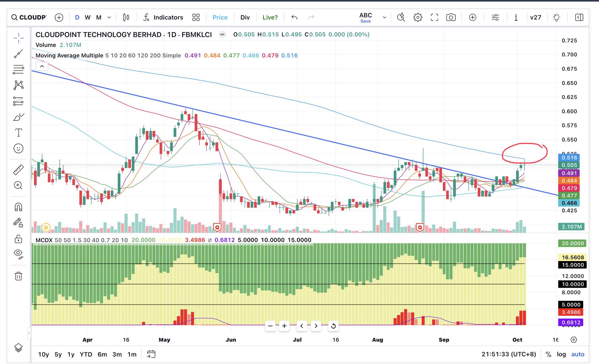
Task: Open the forecasting and measurement tools
Action: pyautogui.click(x=18, y=101)
